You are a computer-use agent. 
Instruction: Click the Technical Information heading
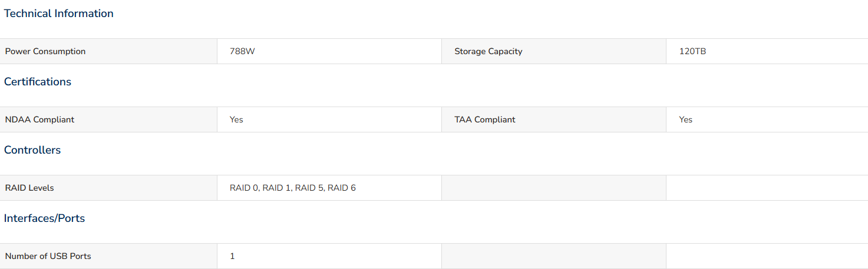click(59, 14)
